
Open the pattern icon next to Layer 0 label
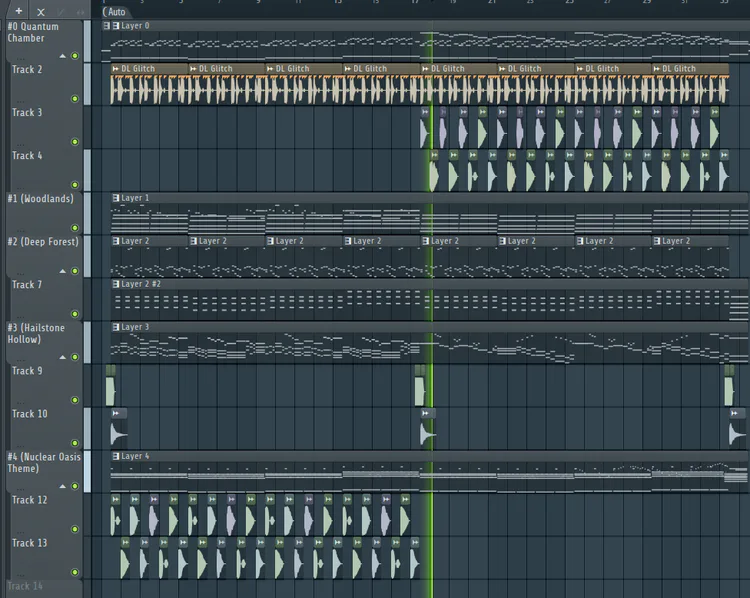[x=116, y=25]
